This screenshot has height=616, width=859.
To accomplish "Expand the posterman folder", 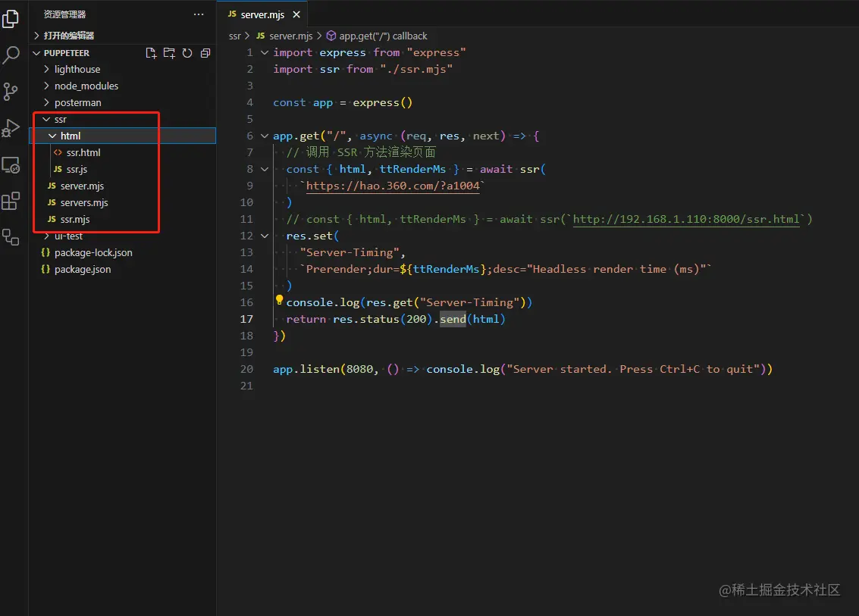I will click(x=46, y=102).
